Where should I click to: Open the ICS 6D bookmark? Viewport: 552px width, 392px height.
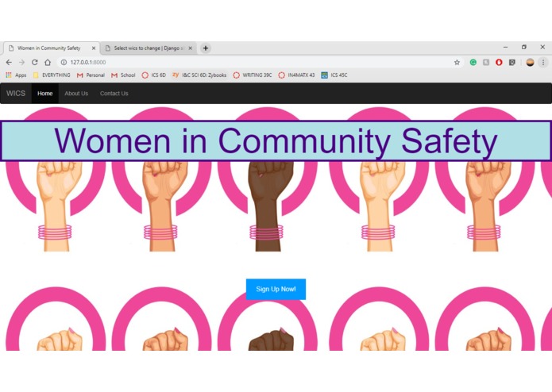point(154,75)
